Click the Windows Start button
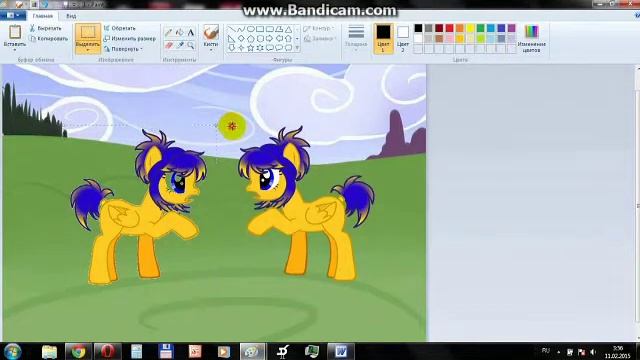The image size is (640, 360). (12, 351)
